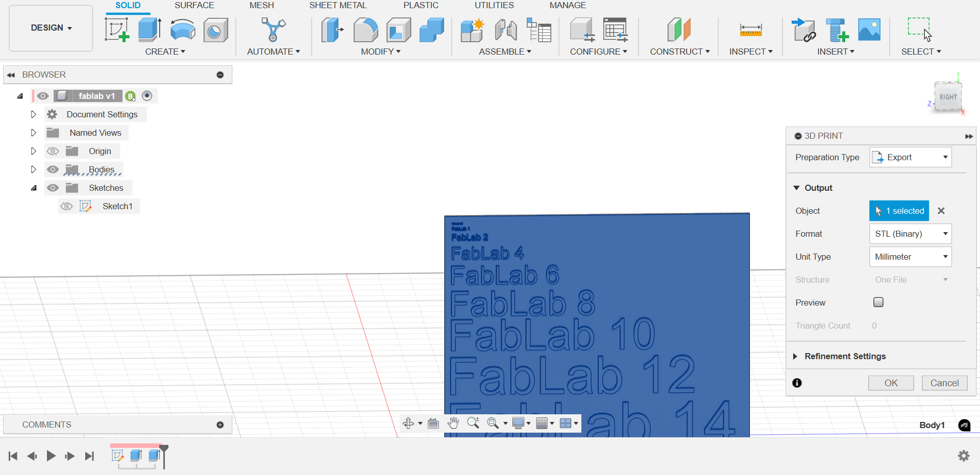
Task: Switch to the MESH tab
Action: pos(261,6)
